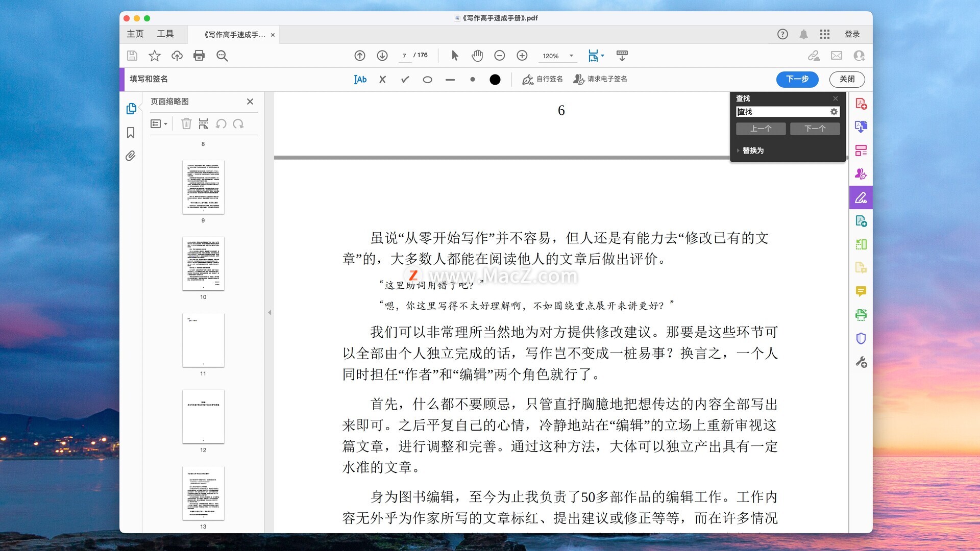Open the search magnifier tool in toolbar
This screenshot has height=551, width=980.
pos(222,56)
